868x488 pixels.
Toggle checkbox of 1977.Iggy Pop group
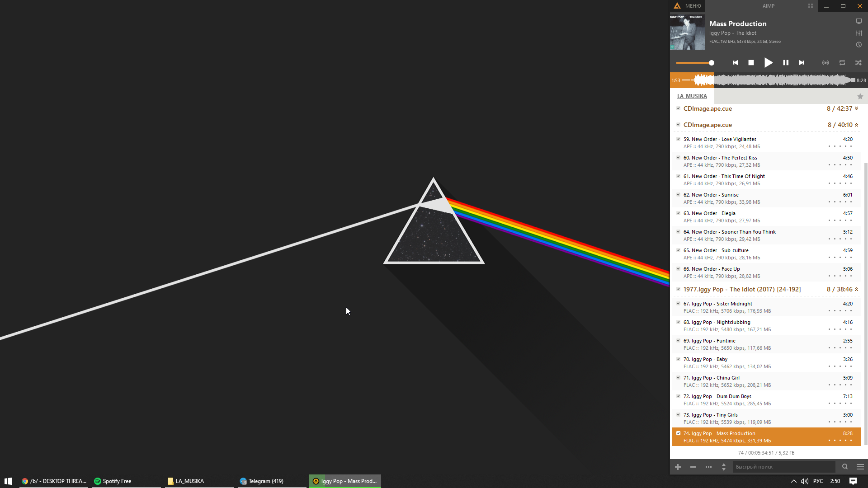[678, 289]
